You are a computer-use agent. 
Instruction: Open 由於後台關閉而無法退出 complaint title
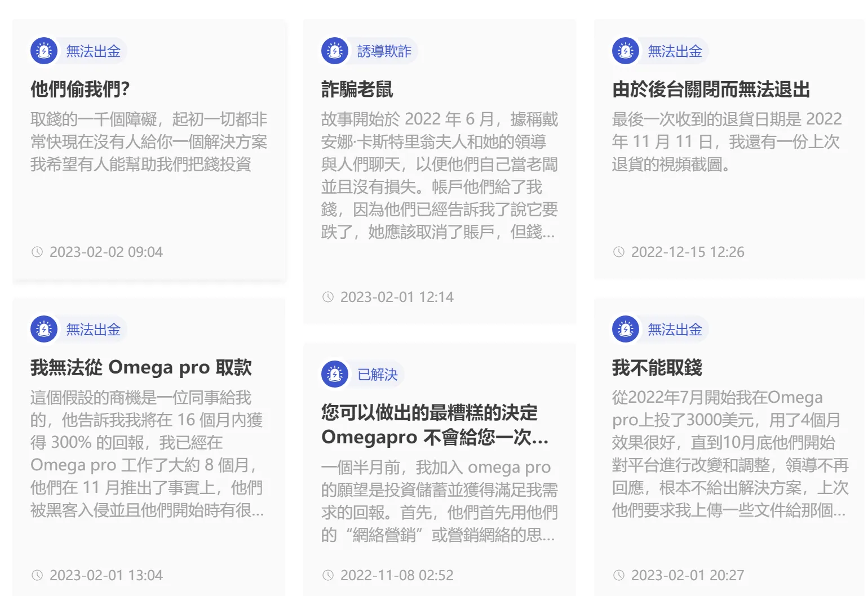711,89
